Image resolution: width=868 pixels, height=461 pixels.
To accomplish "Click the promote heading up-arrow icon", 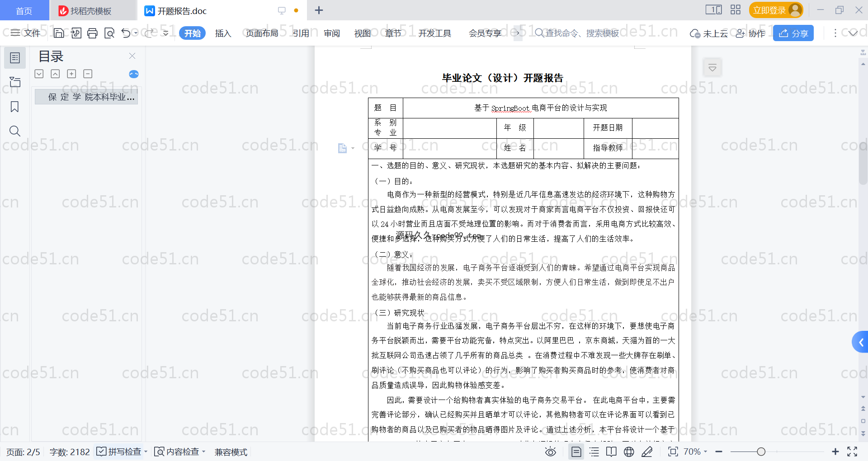I will click(55, 74).
